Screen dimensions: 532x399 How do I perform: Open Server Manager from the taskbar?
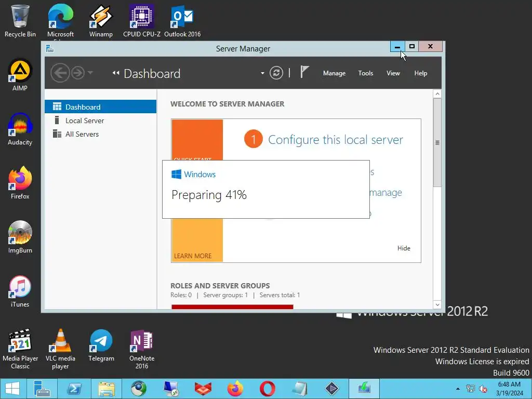pyautogui.click(x=42, y=389)
